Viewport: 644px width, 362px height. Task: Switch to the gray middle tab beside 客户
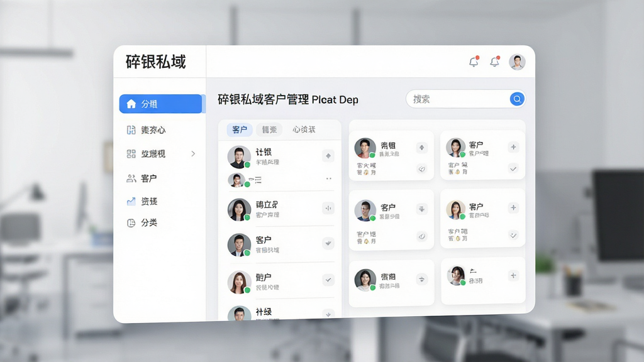pos(269,129)
